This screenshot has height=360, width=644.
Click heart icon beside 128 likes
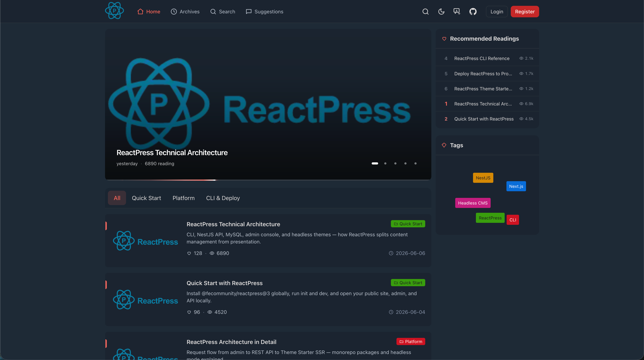(189, 253)
